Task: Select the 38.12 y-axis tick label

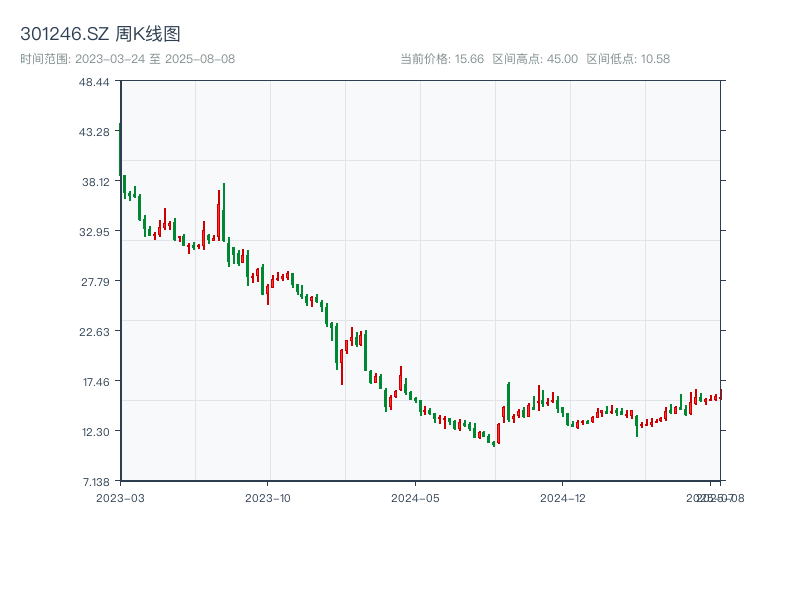Action: click(x=96, y=181)
